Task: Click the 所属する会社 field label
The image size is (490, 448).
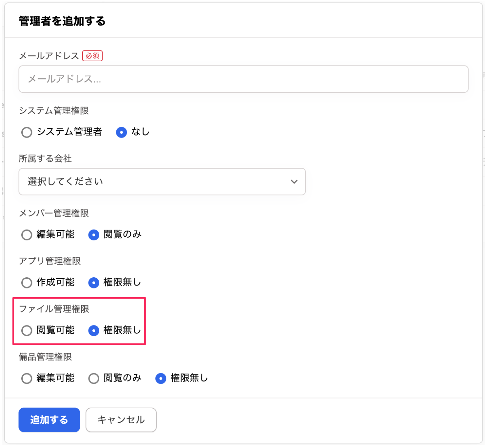Action: pos(45,159)
